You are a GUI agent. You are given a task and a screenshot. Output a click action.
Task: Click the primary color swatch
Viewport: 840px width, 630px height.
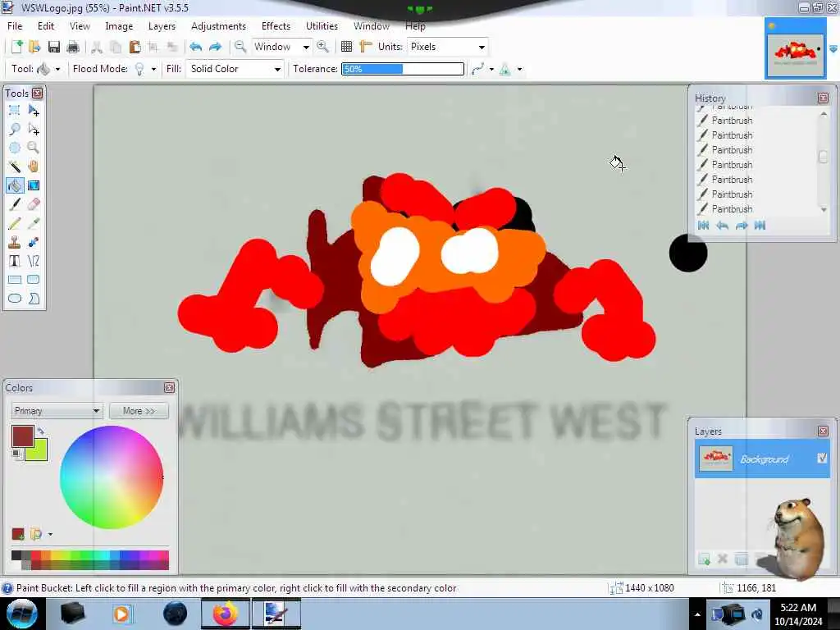click(x=22, y=436)
